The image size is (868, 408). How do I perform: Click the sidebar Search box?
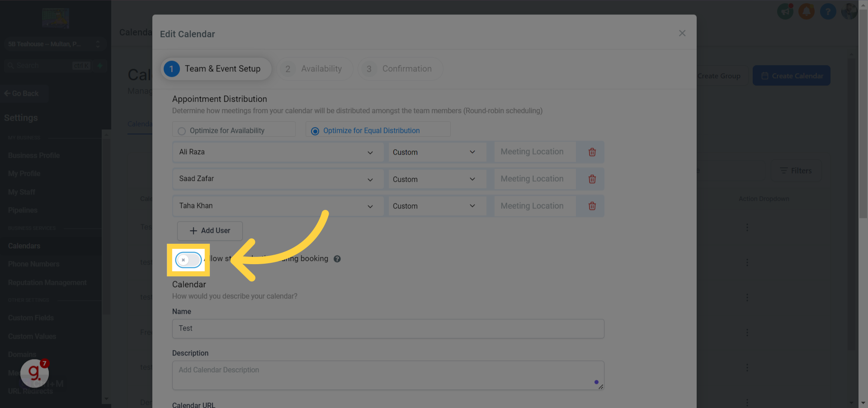point(47,66)
